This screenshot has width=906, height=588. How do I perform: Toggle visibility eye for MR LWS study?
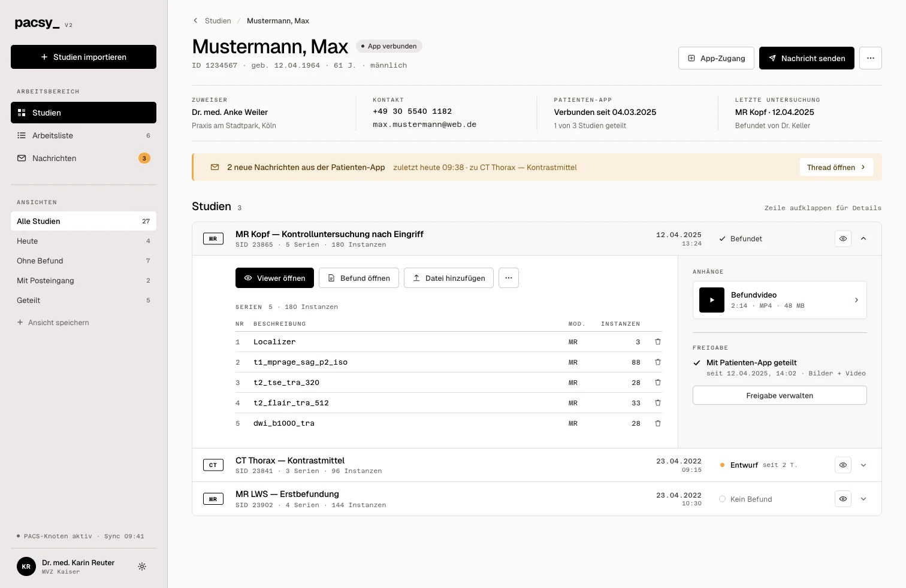843,499
